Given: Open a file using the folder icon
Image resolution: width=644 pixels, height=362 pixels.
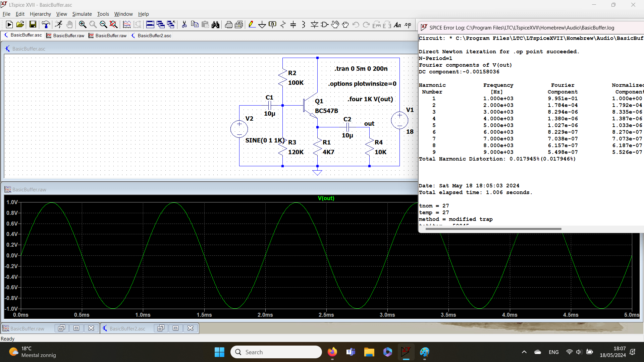Looking at the screenshot, I should [20, 24].
